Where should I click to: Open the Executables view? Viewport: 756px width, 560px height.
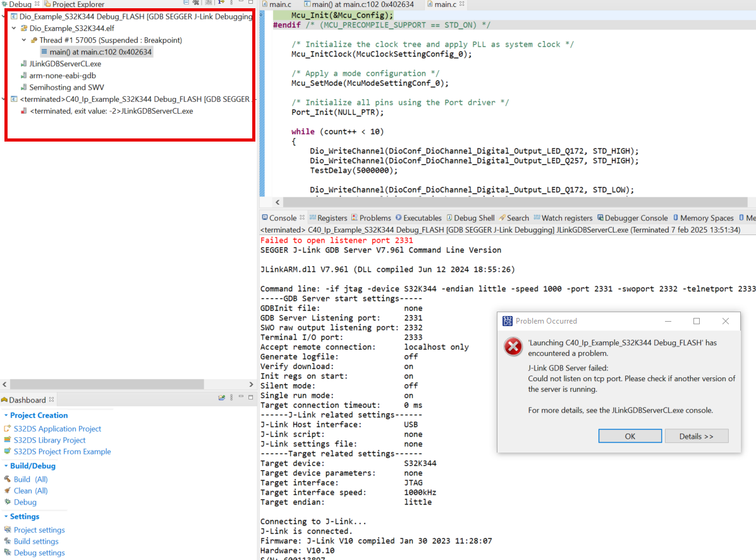(423, 217)
